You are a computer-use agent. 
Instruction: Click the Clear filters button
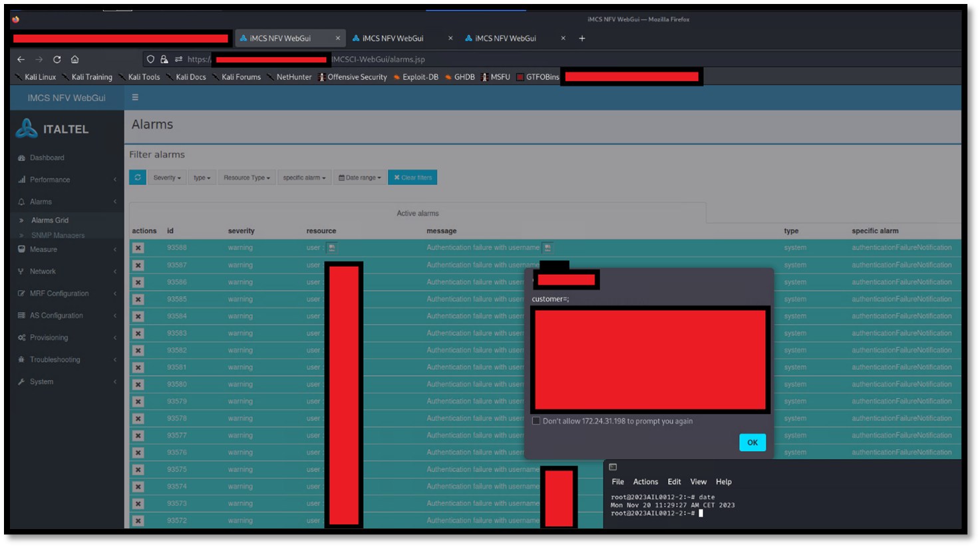[x=412, y=178]
